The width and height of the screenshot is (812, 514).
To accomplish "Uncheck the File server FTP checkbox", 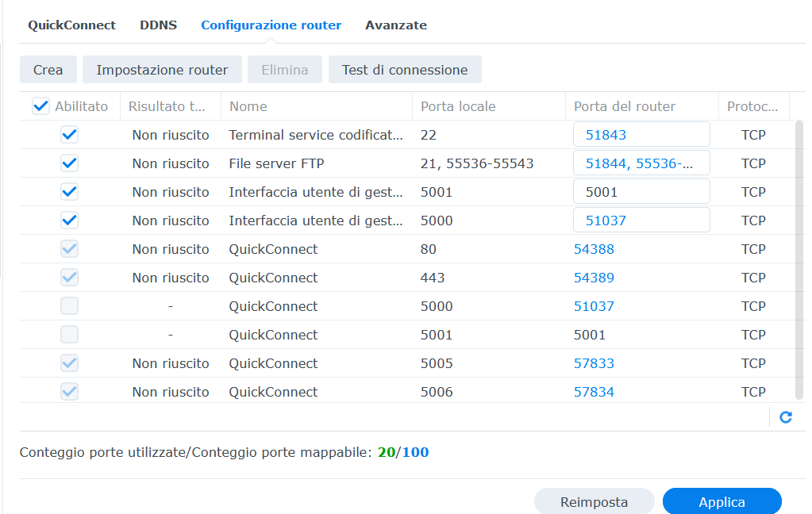I will click(x=69, y=163).
